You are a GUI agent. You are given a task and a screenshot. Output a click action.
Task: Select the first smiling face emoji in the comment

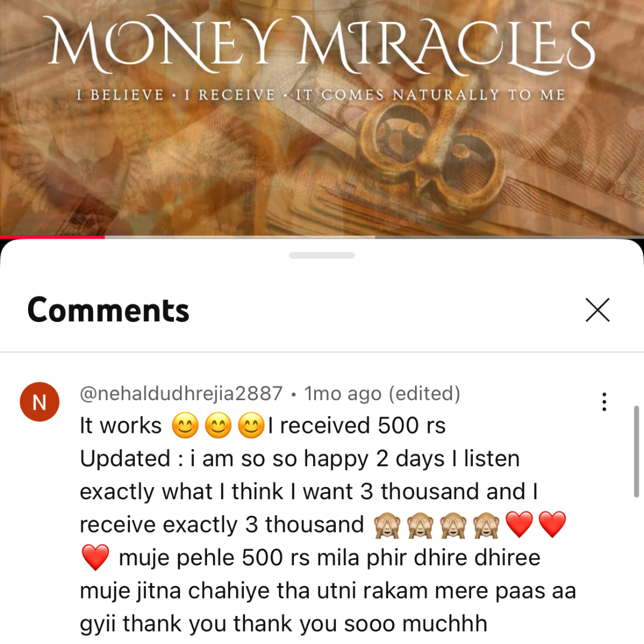(x=185, y=426)
